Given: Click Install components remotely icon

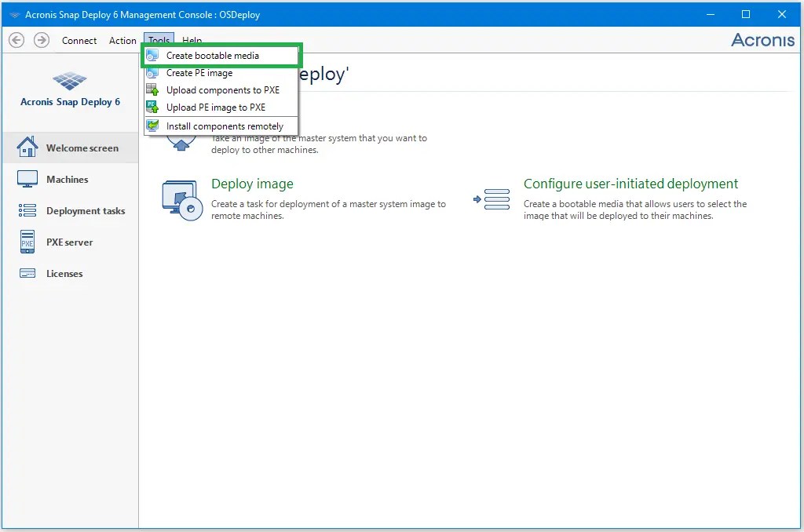Looking at the screenshot, I should (152, 126).
